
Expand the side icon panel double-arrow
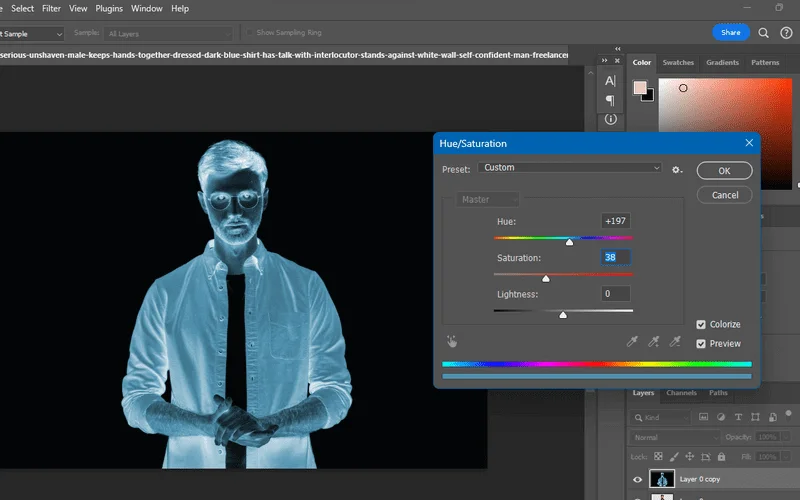click(x=605, y=60)
